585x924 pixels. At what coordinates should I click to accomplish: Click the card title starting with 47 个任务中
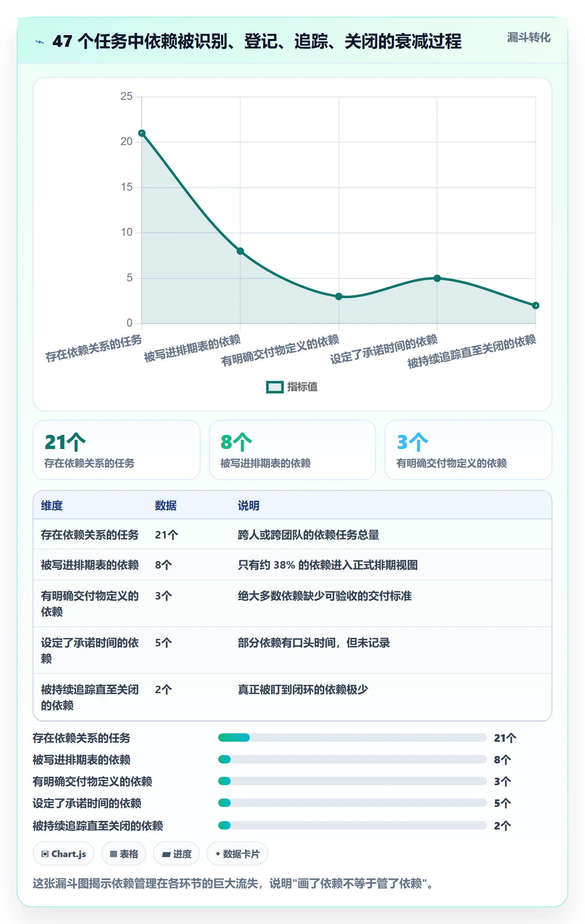click(257, 41)
